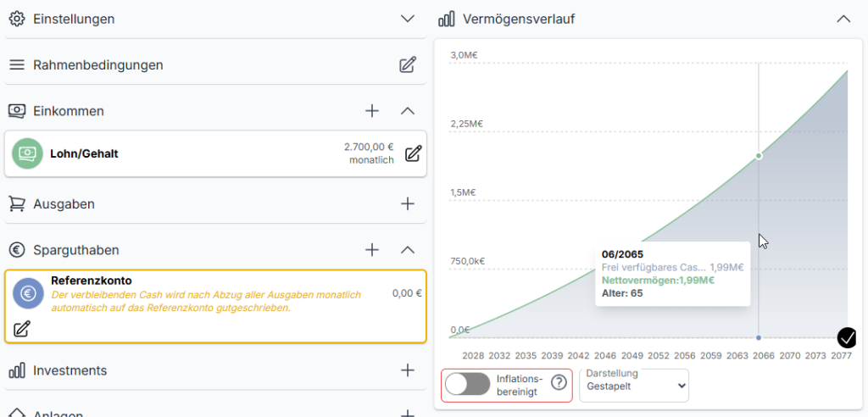The image size is (868, 417).
Task: Click the Sparguthaben euro icon
Action: pyautogui.click(x=17, y=250)
